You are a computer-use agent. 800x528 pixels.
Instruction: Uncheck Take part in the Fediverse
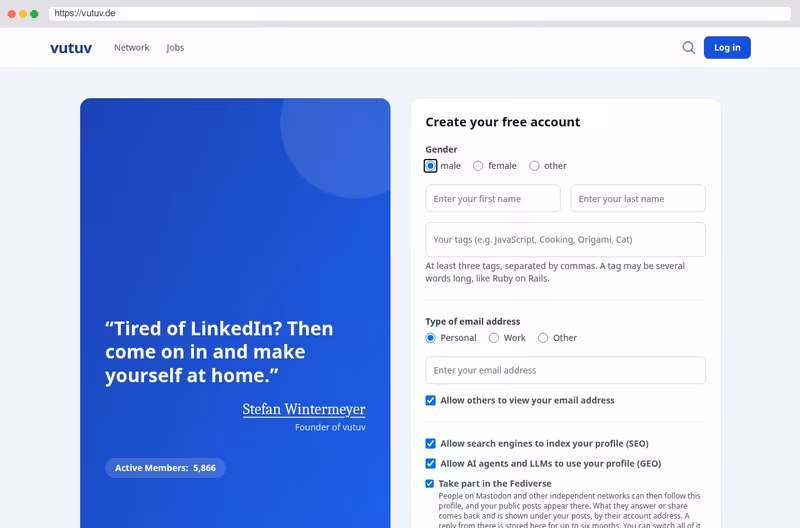coord(430,484)
